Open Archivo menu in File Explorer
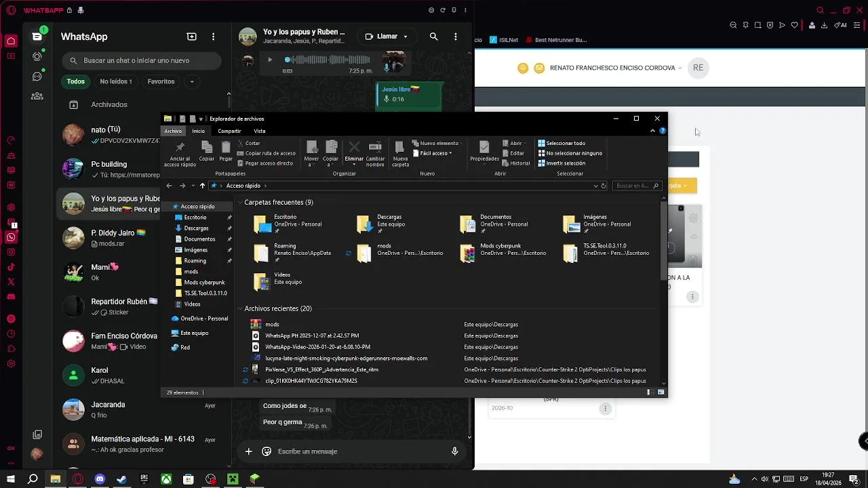 pyautogui.click(x=173, y=131)
